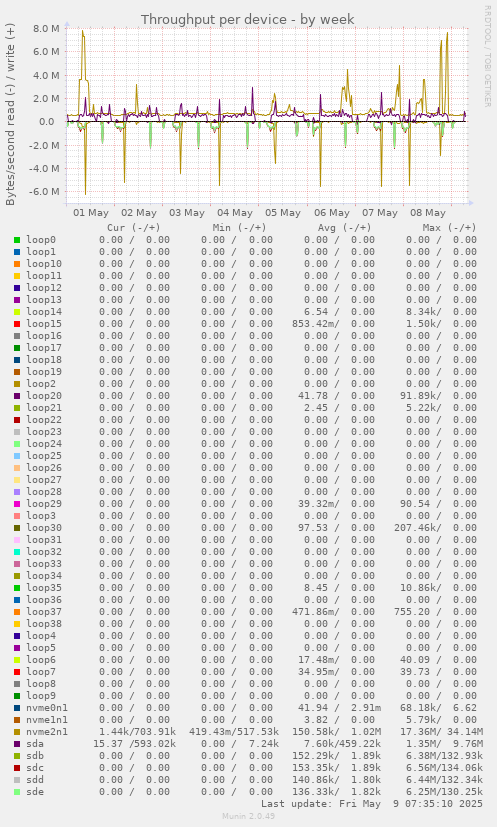Click the loop15 red legend swatch
This screenshot has height=827, width=497.
(x=17, y=324)
